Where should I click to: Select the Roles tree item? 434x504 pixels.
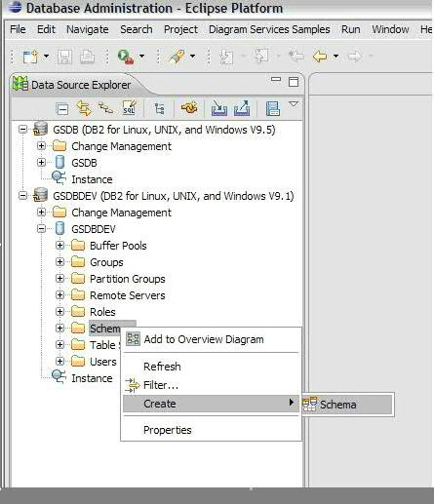click(x=102, y=312)
